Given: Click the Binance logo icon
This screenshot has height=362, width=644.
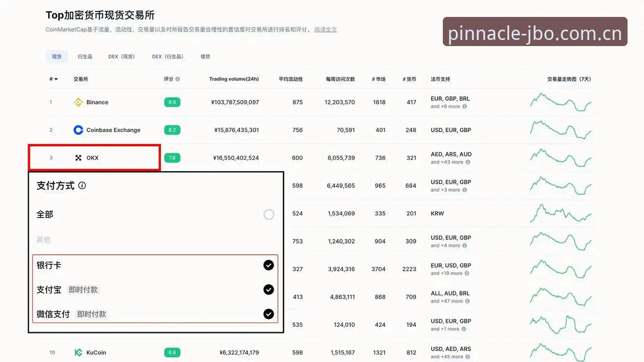Looking at the screenshot, I should click(79, 102).
